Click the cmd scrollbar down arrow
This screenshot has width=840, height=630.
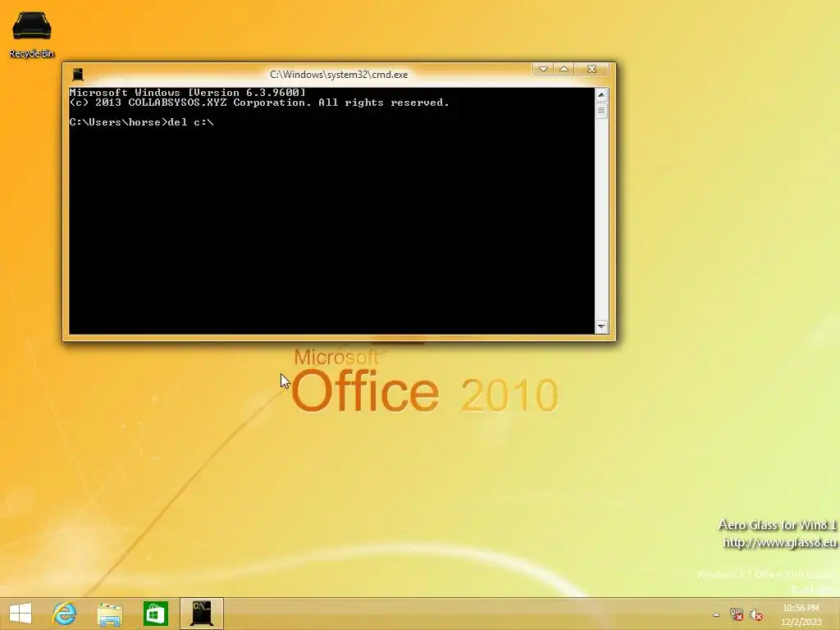(x=601, y=326)
